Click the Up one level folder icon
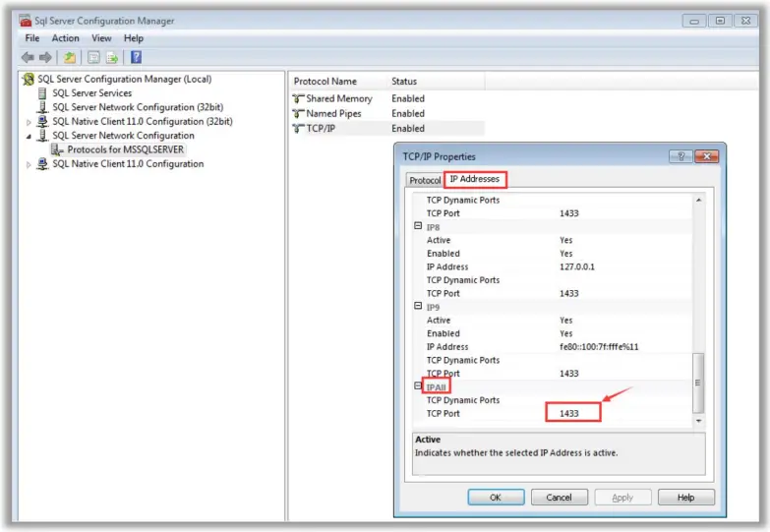The width and height of the screenshot is (770, 532). pyautogui.click(x=70, y=57)
